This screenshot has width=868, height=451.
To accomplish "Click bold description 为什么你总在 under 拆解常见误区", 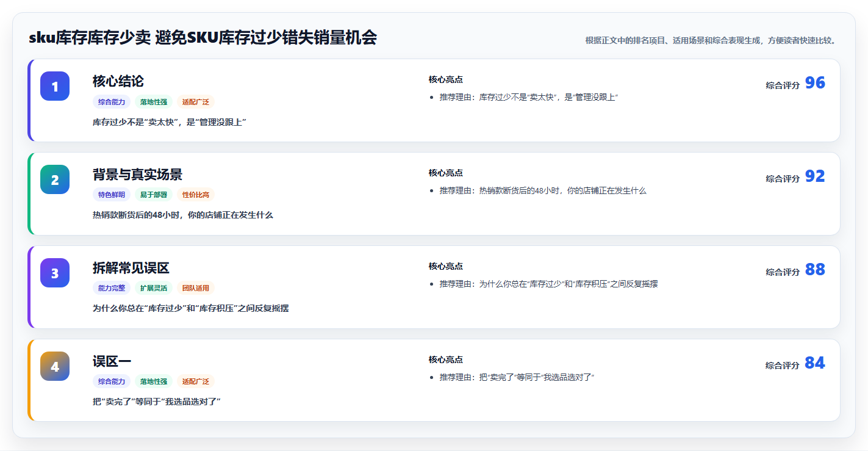I will click(x=191, y=309).
